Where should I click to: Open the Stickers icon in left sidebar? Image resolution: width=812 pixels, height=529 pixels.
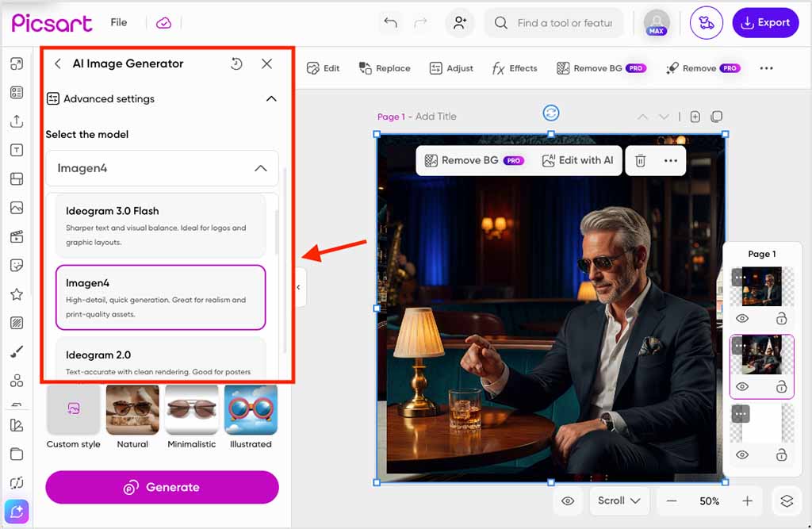[17, 266]
